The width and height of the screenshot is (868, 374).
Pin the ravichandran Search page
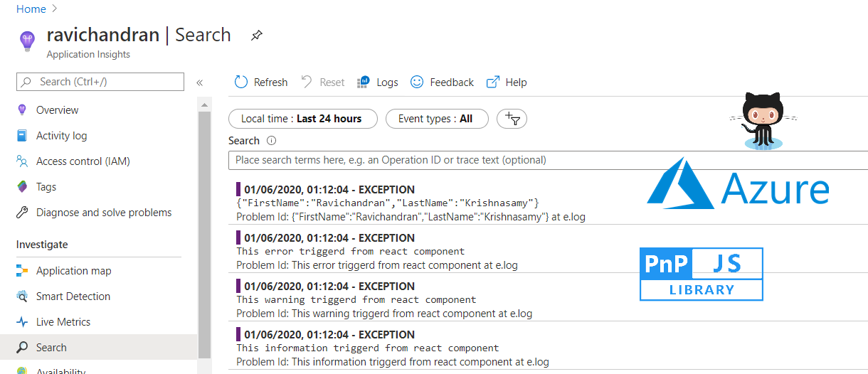coord(256,36)
